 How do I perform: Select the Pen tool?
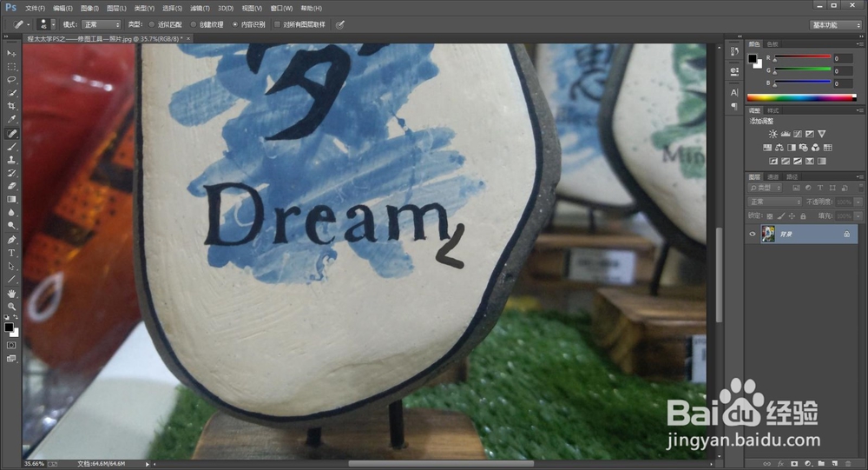coord(11,240)
